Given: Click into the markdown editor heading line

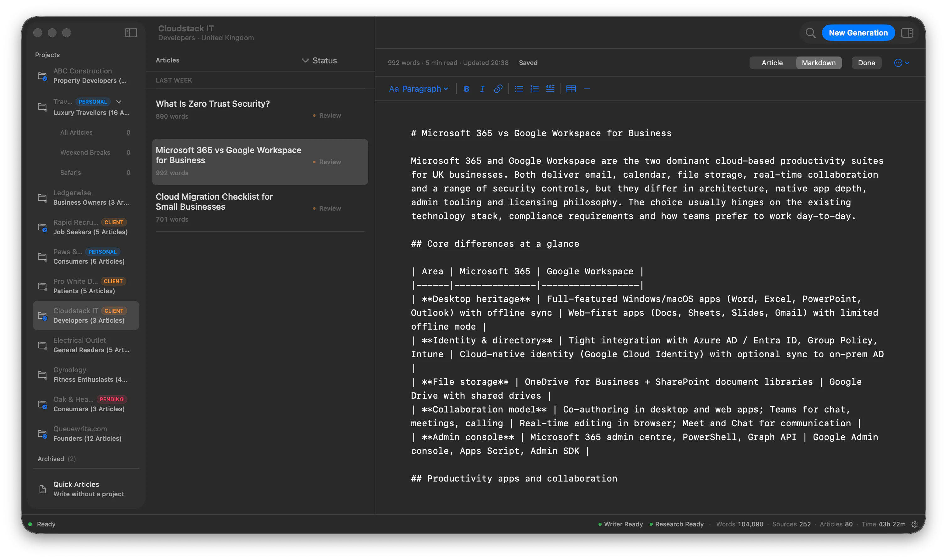Looking at the screenshot, I should tap(541, 133).
